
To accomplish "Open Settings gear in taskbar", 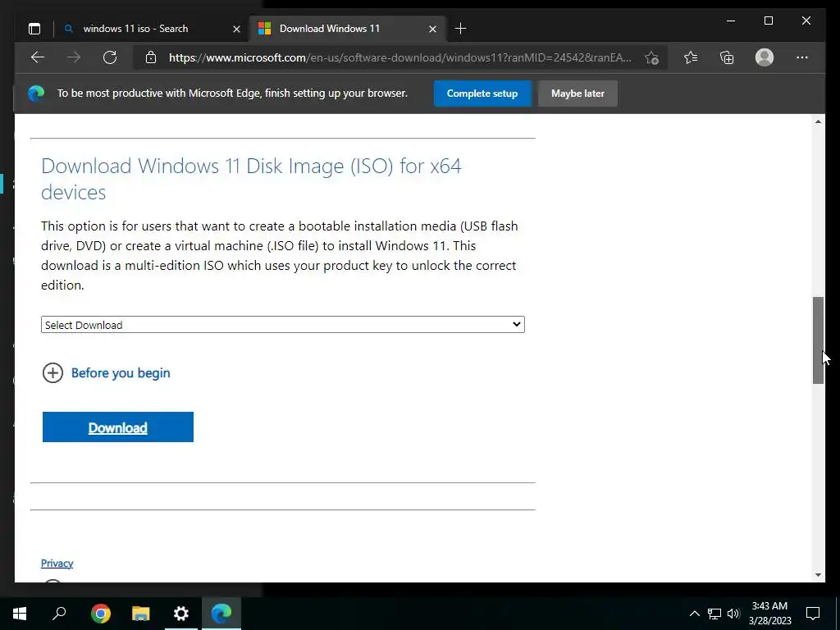I will coord(181,614).
